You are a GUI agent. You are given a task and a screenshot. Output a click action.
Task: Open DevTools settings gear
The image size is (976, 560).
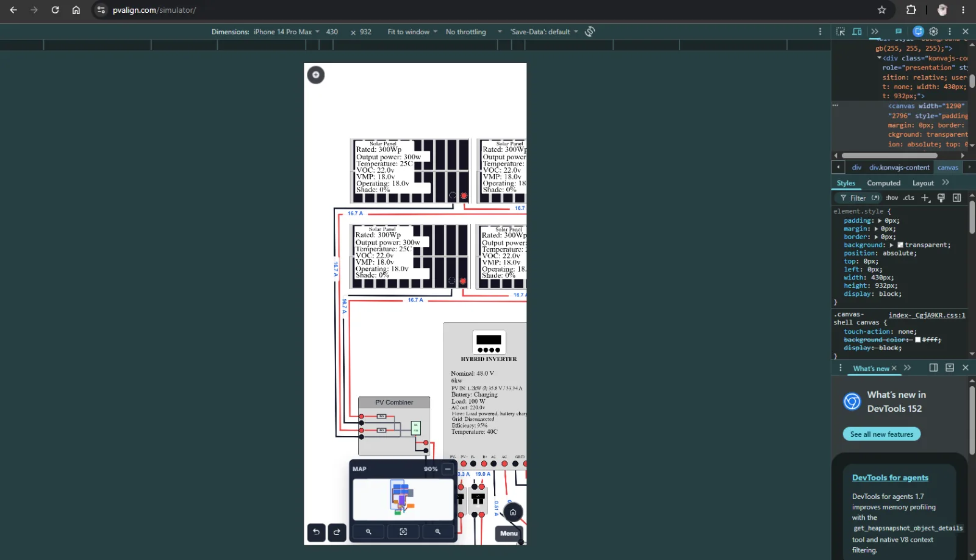click(933, 32)
